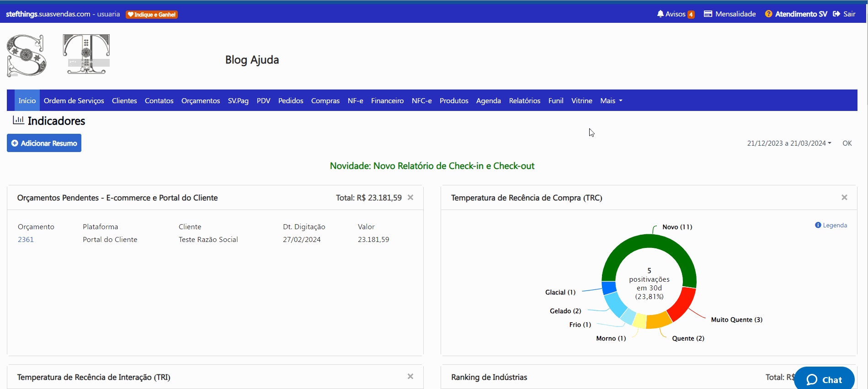Select the Ordem de Serviços menu

click(74, 100)
